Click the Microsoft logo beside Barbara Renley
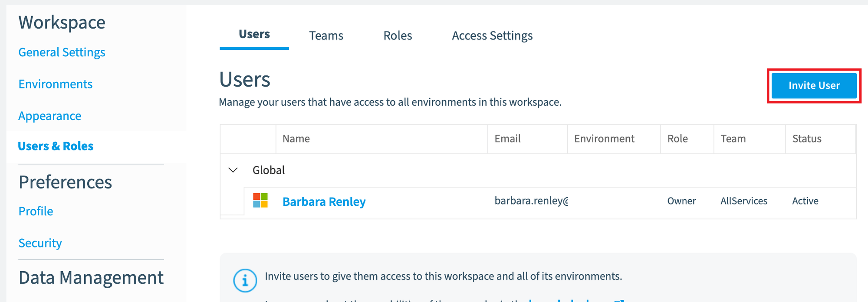868x302 pixels. [260, 201]
